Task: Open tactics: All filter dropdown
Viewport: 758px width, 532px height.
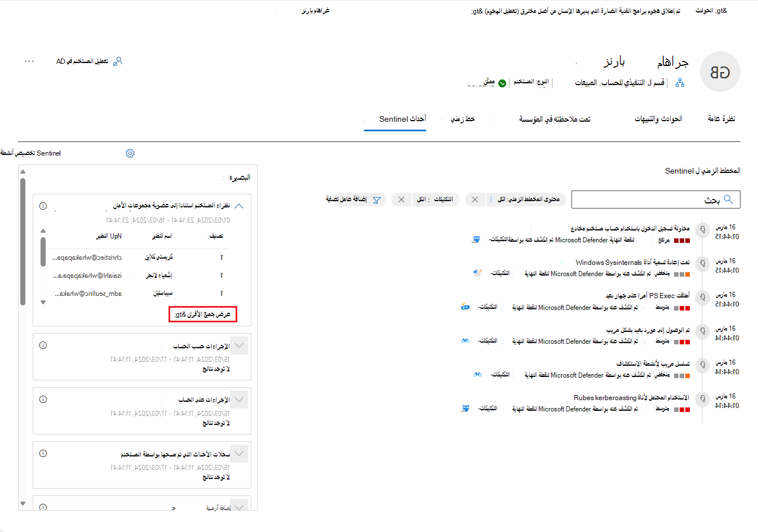Action: click(436, 200)
